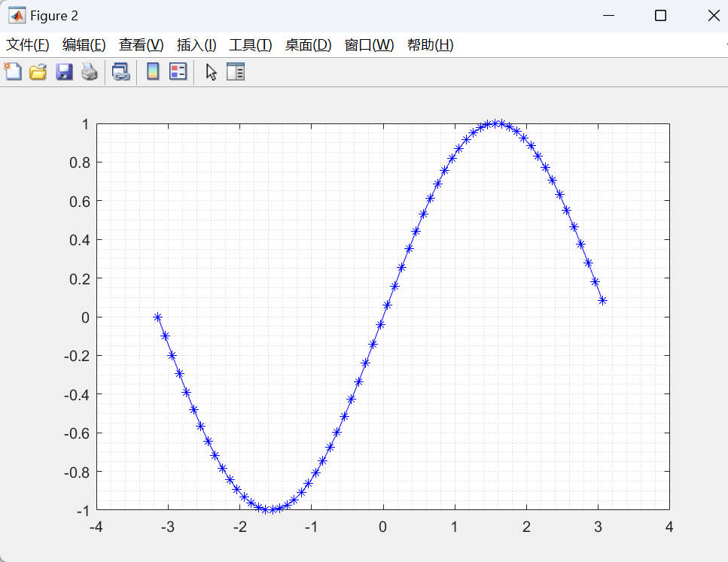This screenshot has width=728, height=562.
Task: Open the Property Inspector toolbar icon
Action: pyautogui.click(x=236, y=72)
